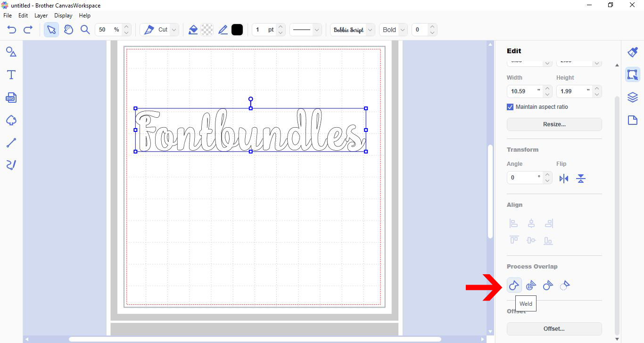Increase Angle value stepper
The width and height of the screenshot is (644, 343).
tap(547, 175)
